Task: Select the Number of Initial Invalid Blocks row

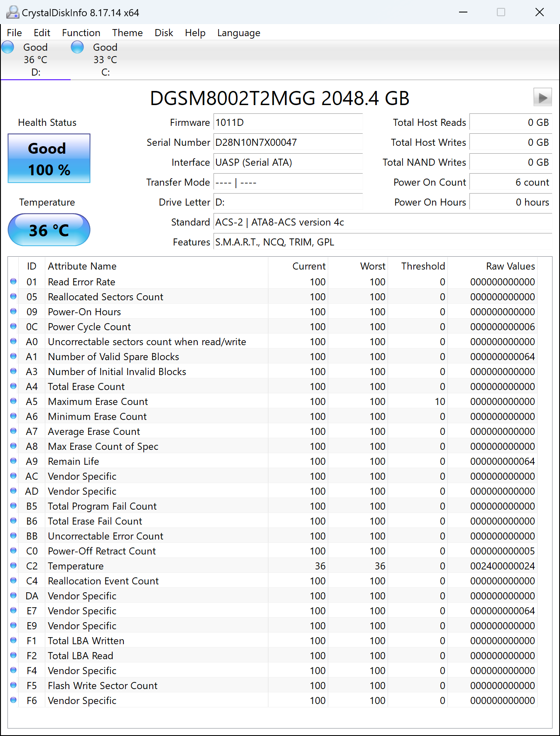Action: (x=273, y=371)
